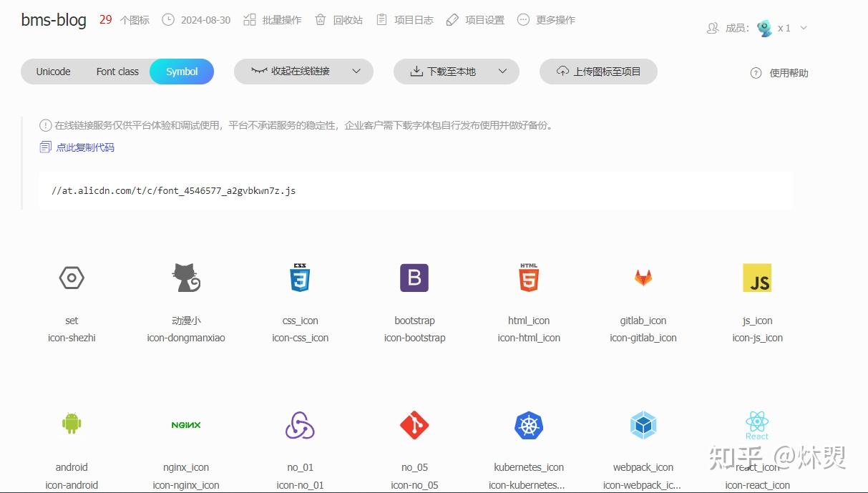Select the set hexagon nut icon
868x493 pixels.
[72, 278]
